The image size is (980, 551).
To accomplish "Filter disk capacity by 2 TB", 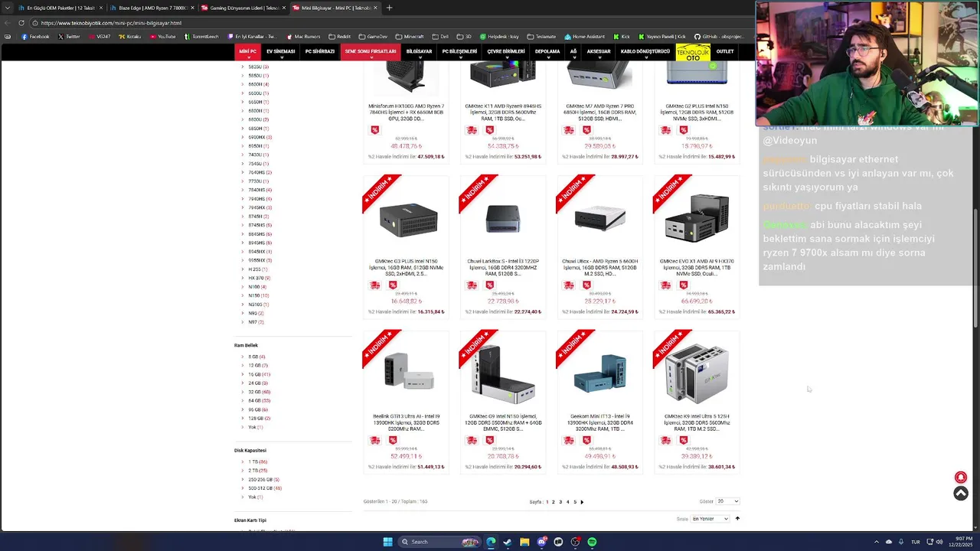I will 257,471.
